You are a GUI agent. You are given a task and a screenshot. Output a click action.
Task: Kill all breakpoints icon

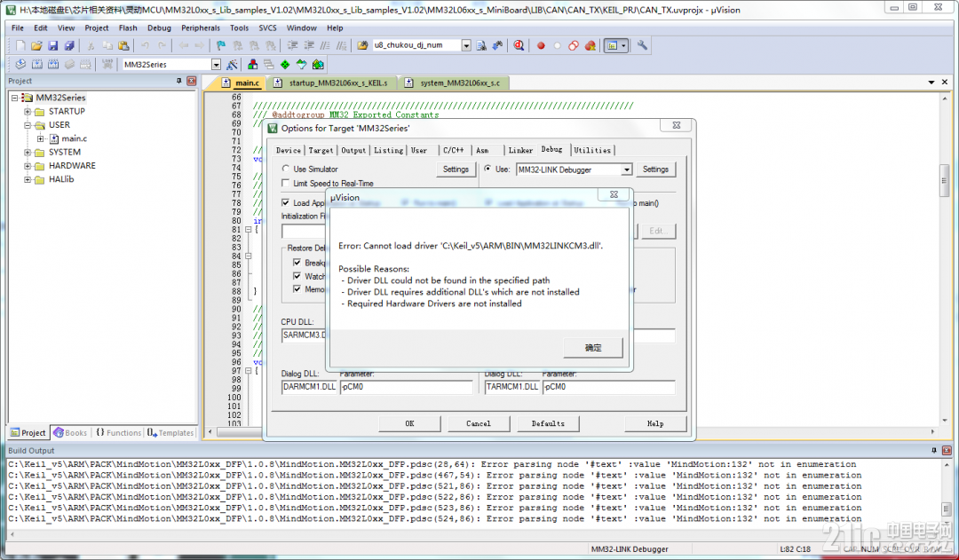(x=590, y=45)
